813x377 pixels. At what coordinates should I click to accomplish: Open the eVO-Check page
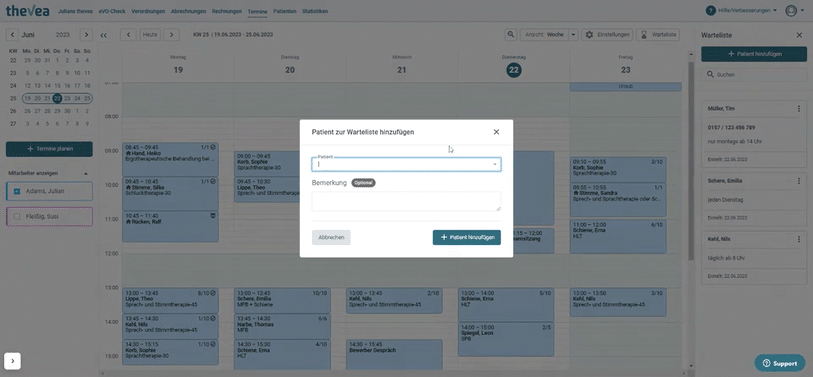(112, 11)
